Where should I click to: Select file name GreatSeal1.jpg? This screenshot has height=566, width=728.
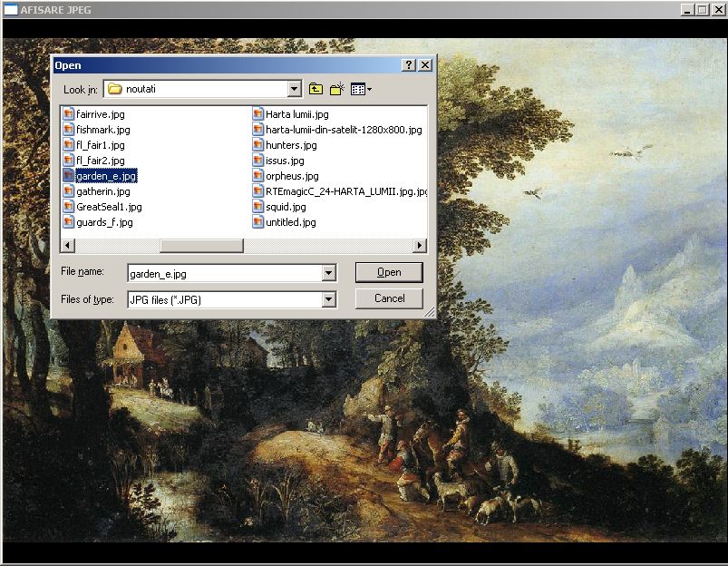click(109, 206)
